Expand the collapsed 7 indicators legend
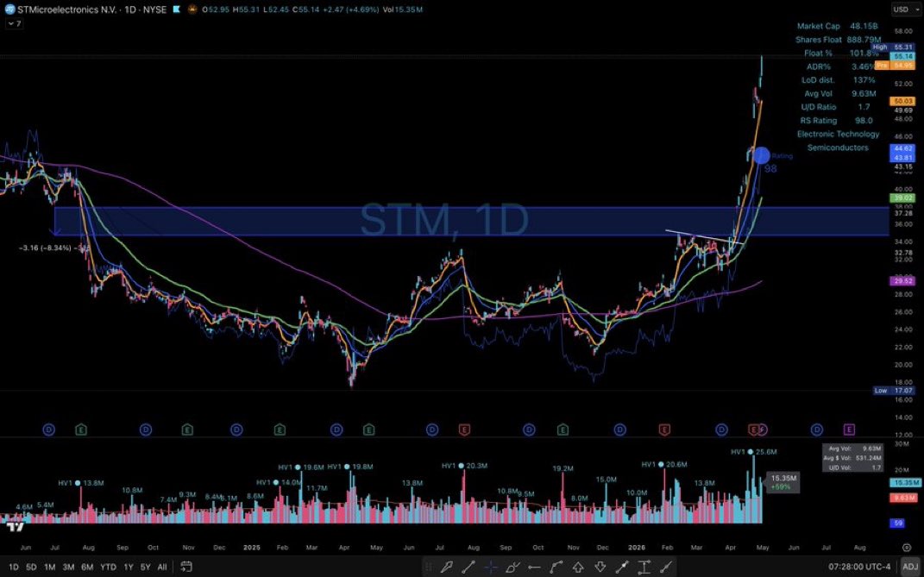Viewport: 924px width, 577px height. tap(14, 23)
